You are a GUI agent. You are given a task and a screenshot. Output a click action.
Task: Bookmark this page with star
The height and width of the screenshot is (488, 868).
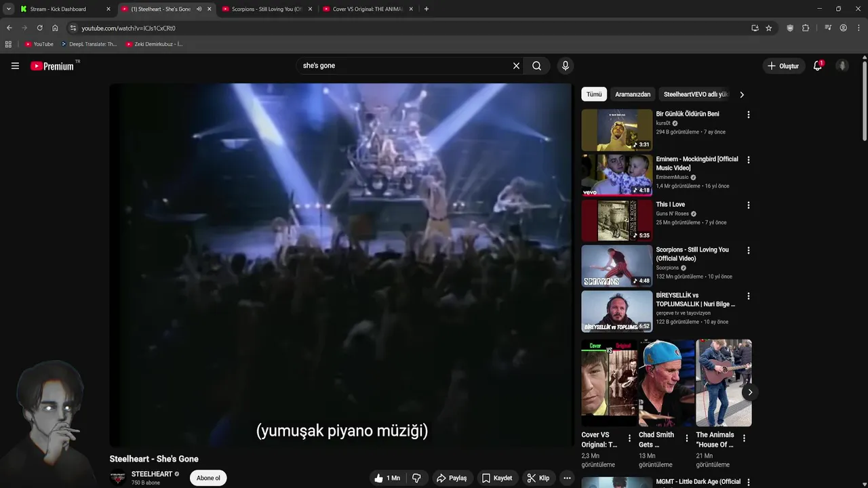click(768, 28)
